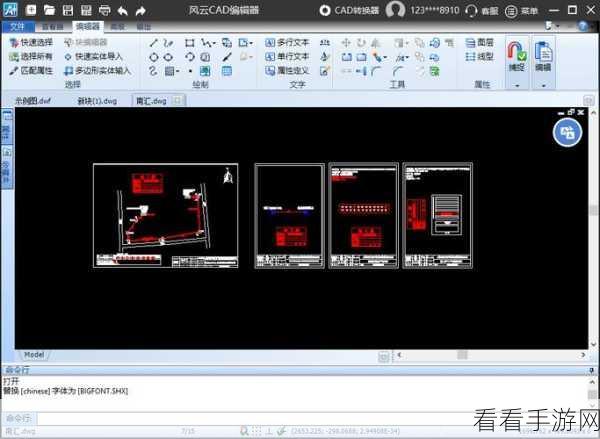Click the Rotate tool in Tools group
Viewport: 600px width, 439px height.
pyautogui.click(x=361, y=43)
